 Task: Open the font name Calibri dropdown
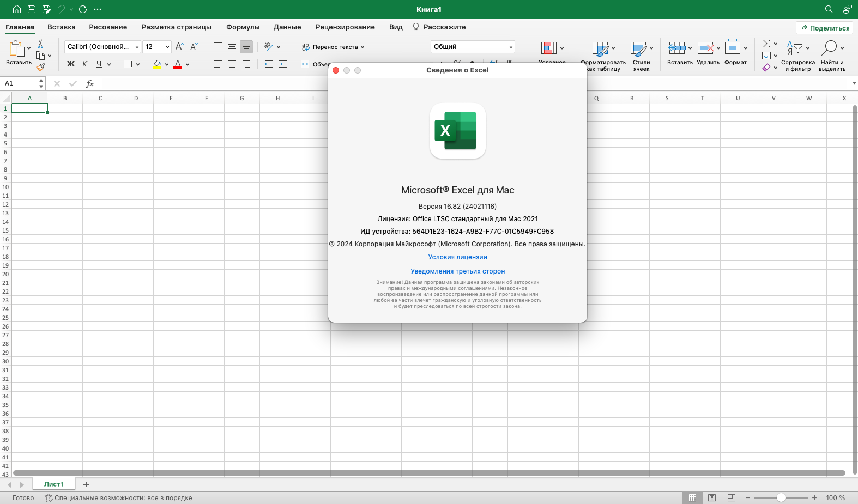click(137, 47)
